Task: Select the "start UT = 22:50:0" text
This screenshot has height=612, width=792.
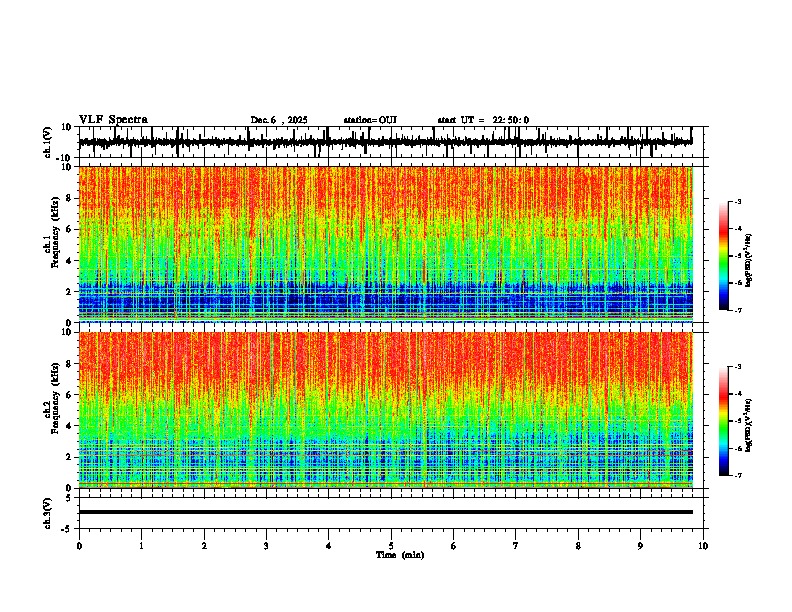Action: pyautogui.click(x=483, y=120)
